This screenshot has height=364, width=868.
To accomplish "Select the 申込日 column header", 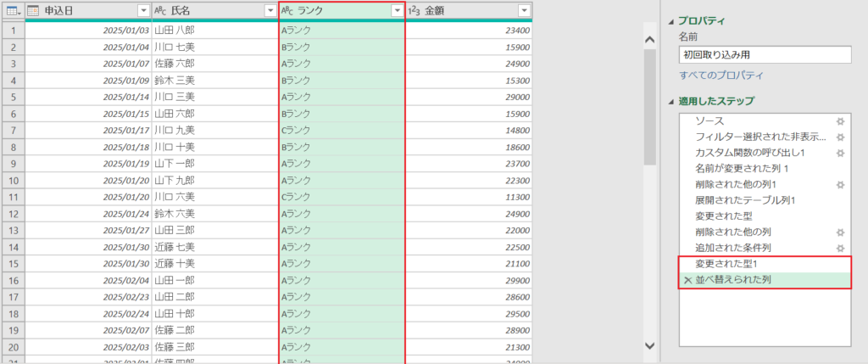I will [87, 11].
